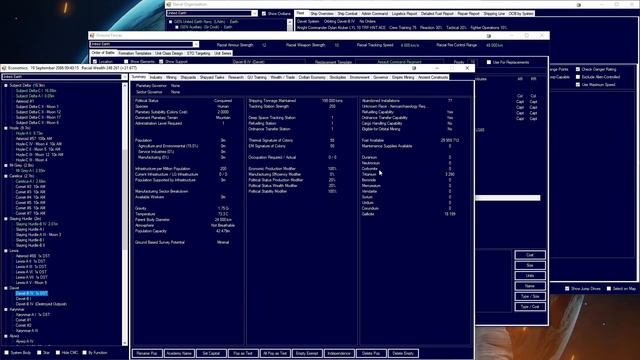
Task: Enable the Show Jump Drives checkbox
Action: (x=567, y=289)
